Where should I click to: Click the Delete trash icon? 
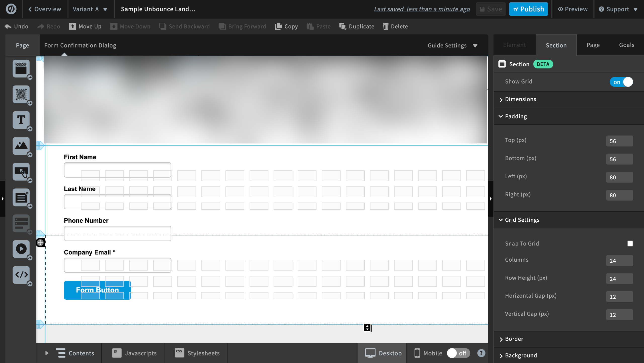[385, 26]
